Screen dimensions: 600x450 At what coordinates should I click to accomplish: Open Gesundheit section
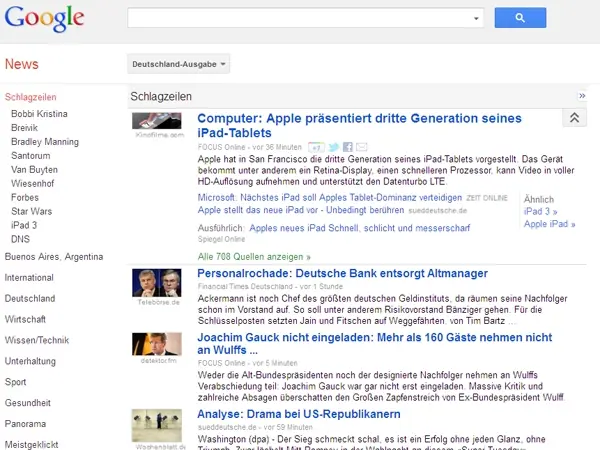click(28, 403)
